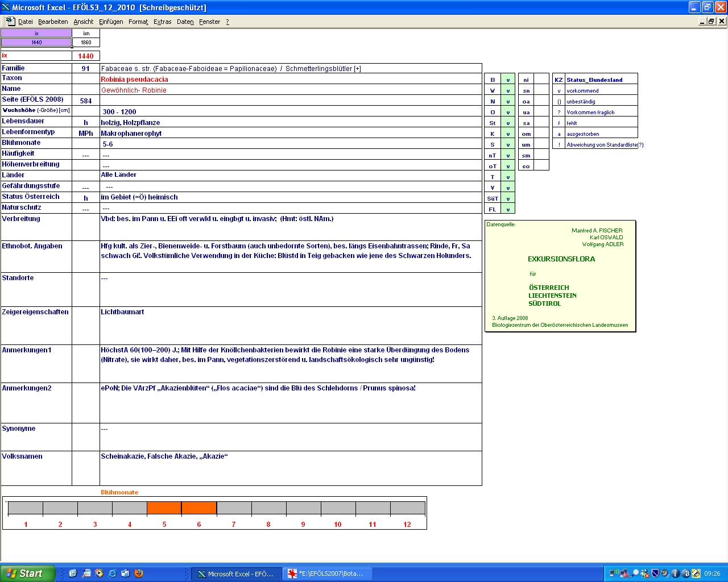The height and width of the screenshot is (582, 728).
Task: Click the grey bar for month 7
Action: [234, 508]
